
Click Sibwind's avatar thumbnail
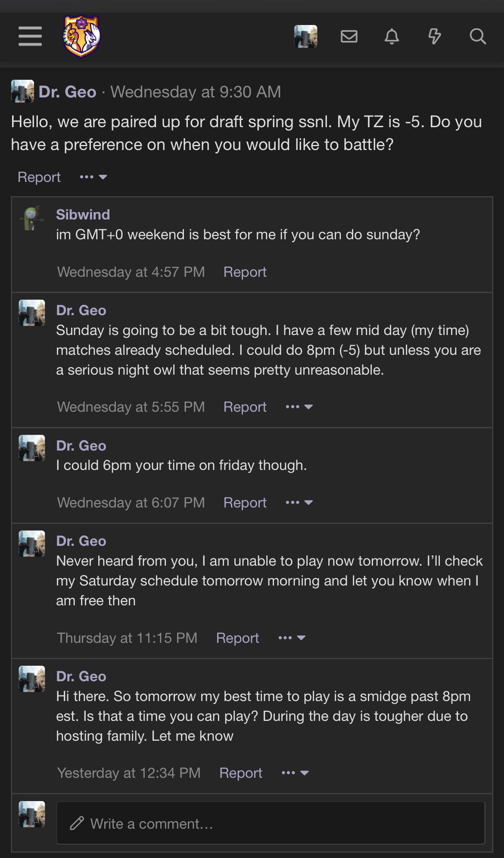point(32,218)
